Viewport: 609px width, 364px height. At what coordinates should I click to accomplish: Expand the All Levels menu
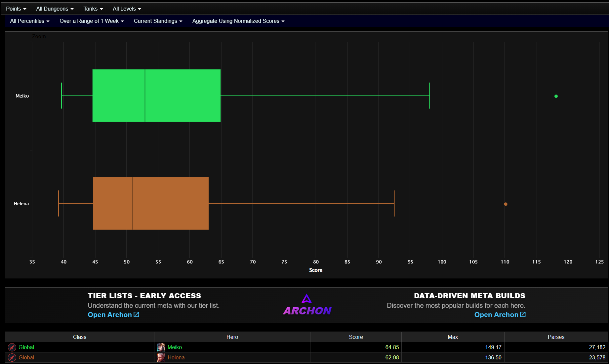coord(127,9)
